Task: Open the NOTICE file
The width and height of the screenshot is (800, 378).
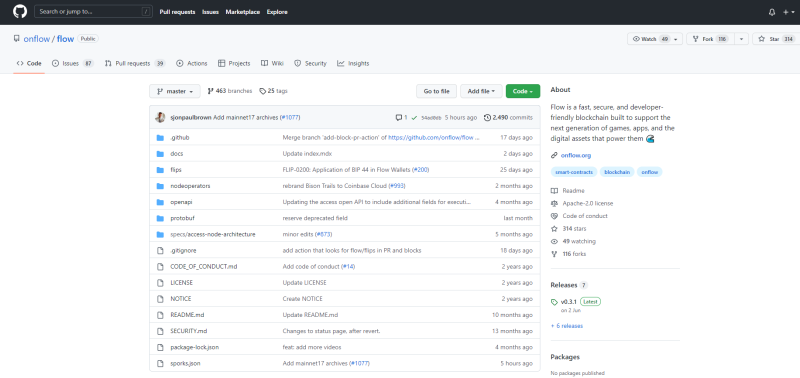Action: 181,298
